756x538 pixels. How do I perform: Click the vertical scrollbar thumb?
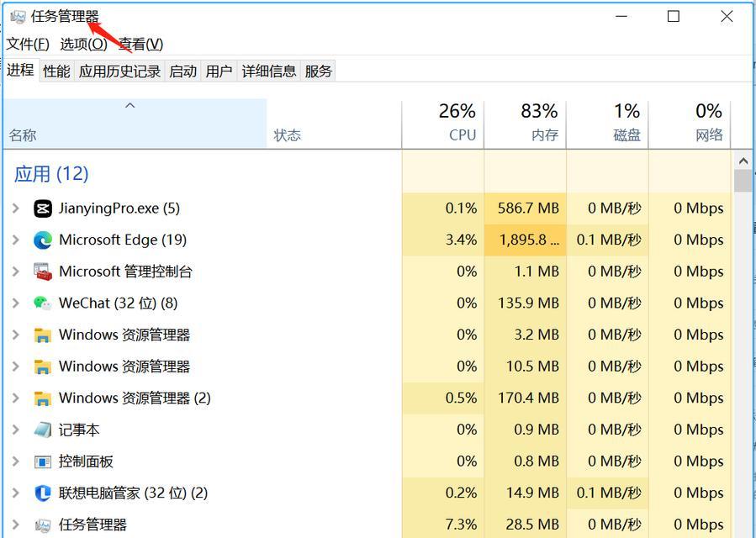743,182
